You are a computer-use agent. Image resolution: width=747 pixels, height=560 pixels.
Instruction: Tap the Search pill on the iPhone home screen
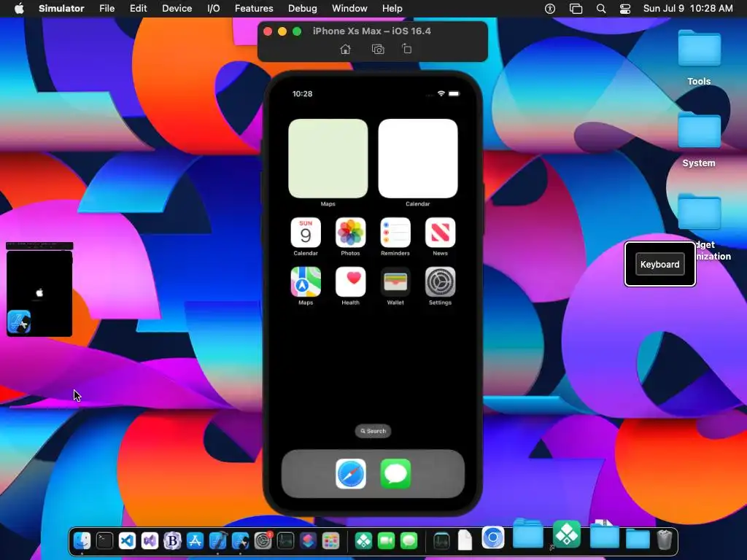point(373,431)
